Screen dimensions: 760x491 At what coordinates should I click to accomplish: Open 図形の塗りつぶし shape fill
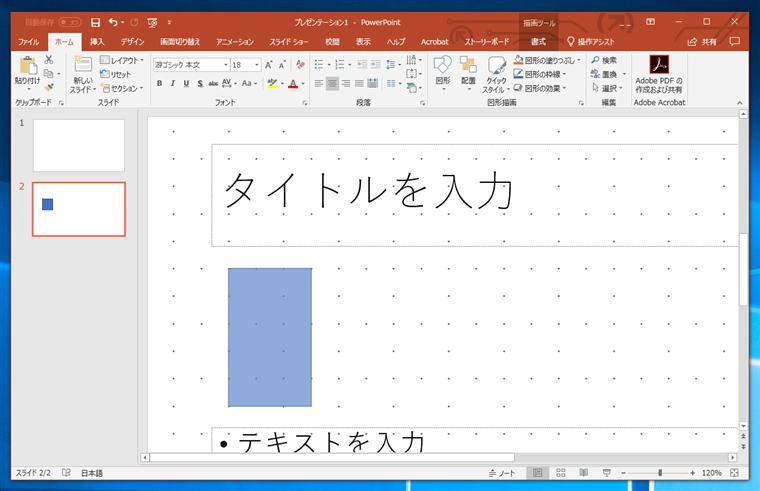pyautogui.click(x=547, y=60)
